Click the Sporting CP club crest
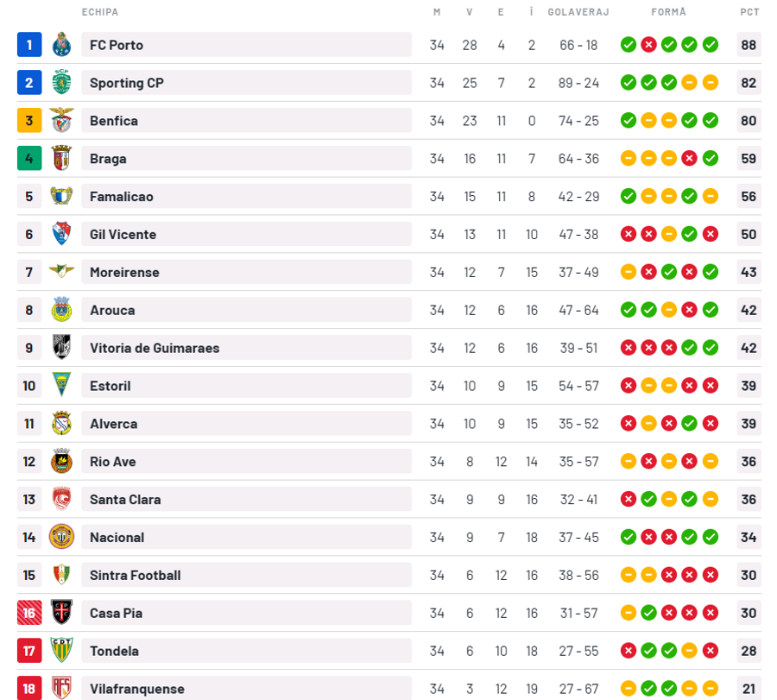 coord(61,82)
